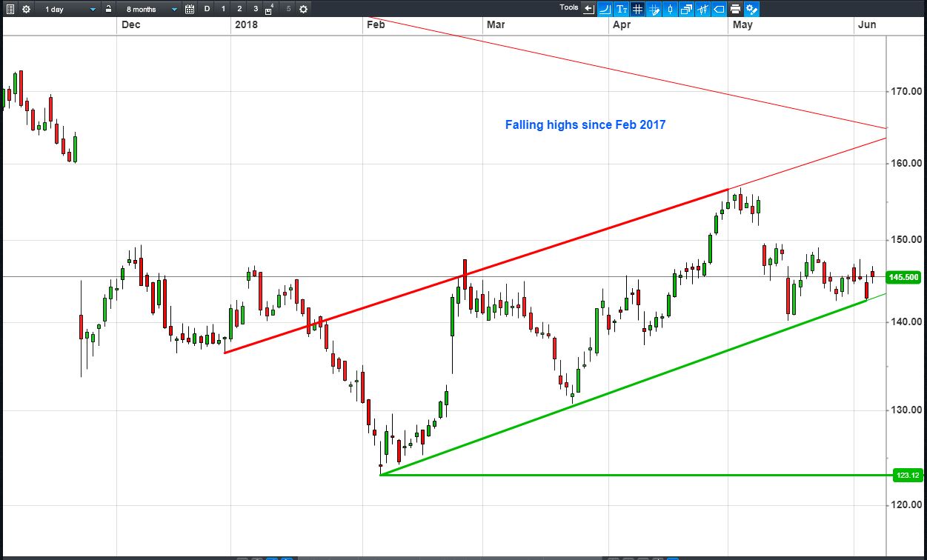Open preset settings gear after preset 5
Image resolution: width=927 pixels, height=560 pixels.
[x=303, y=9]
